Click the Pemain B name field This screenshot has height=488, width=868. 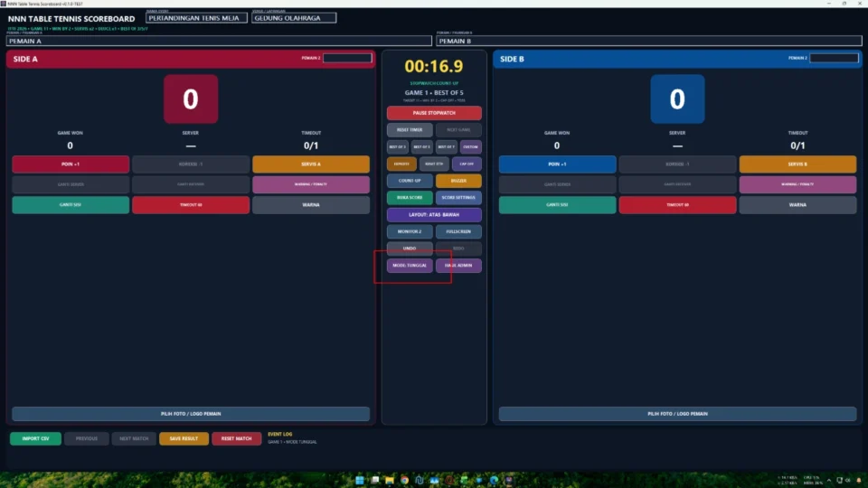649,41
